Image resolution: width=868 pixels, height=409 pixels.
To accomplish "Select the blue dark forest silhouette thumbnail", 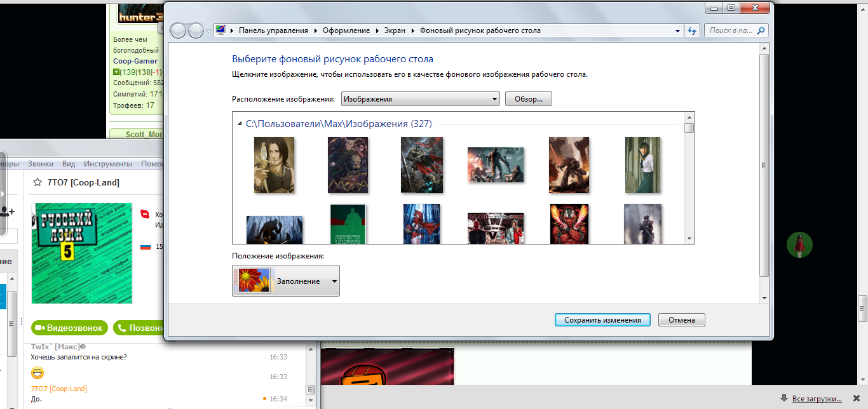I will pos(274,229).
